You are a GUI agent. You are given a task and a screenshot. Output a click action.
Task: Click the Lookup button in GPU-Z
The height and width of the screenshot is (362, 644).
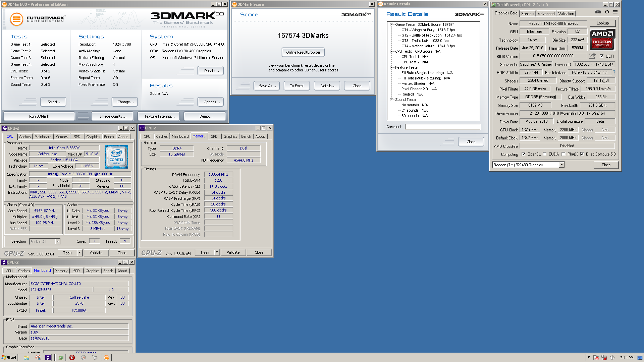pos(603,23)
